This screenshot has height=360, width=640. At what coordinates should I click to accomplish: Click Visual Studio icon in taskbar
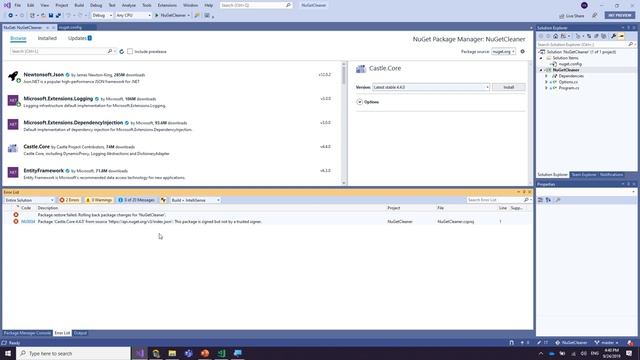click(140, 353)
